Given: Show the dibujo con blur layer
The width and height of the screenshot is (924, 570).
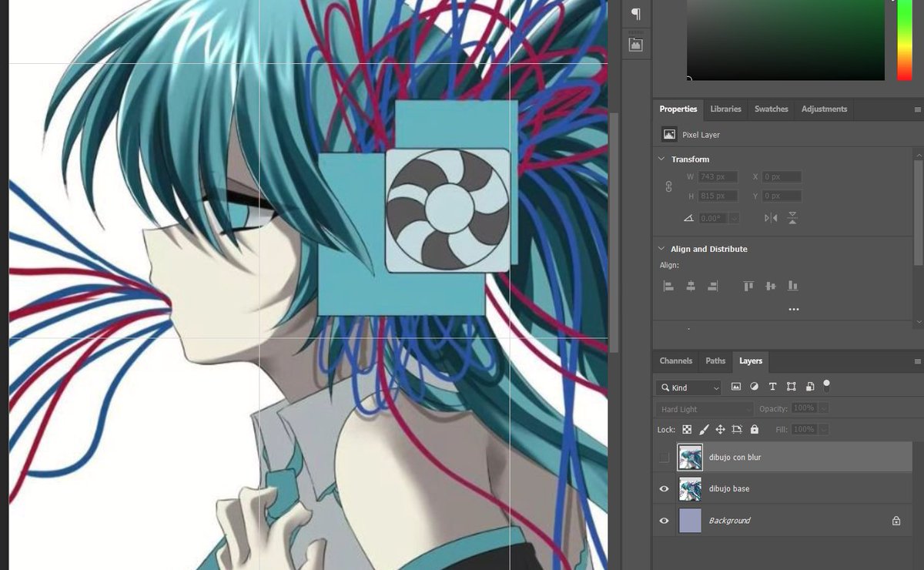Looking at the screenshot, I should tap(665, 458).
